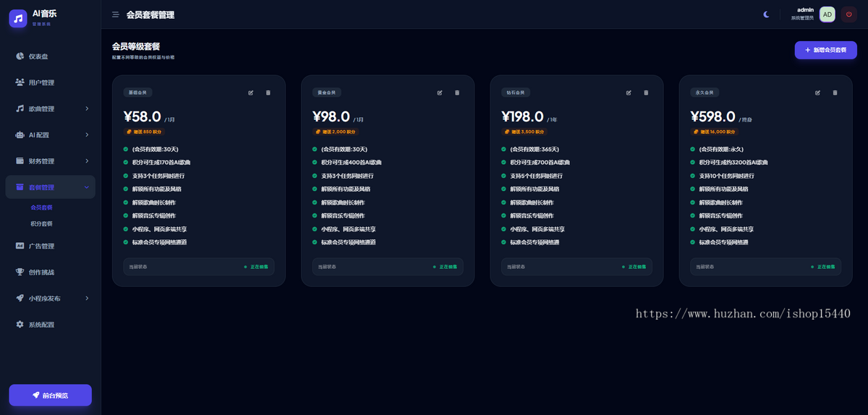Click 积分可生成170首AI歌曲 line
868x415 pixels.
pyautogui.click(x=161, y=163)
